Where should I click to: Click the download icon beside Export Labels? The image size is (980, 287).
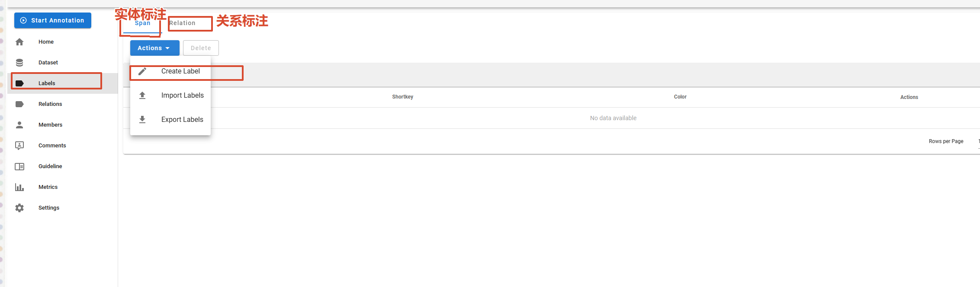pyautogui.click(x=142, y=120)
